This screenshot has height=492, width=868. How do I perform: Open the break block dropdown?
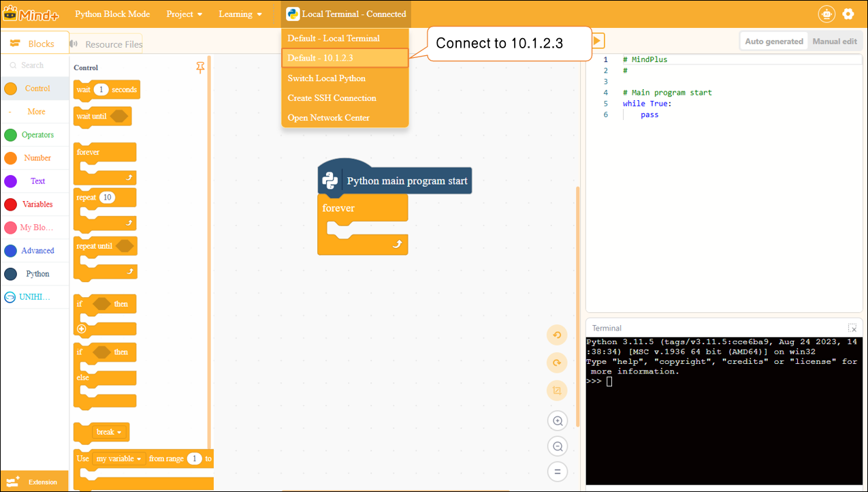109,432
